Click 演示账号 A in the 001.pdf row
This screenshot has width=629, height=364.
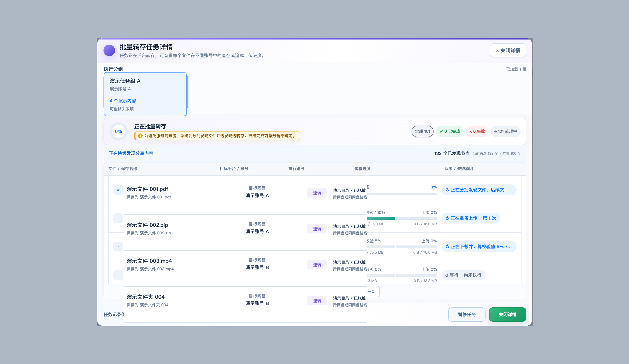click(x=257, y=196)
